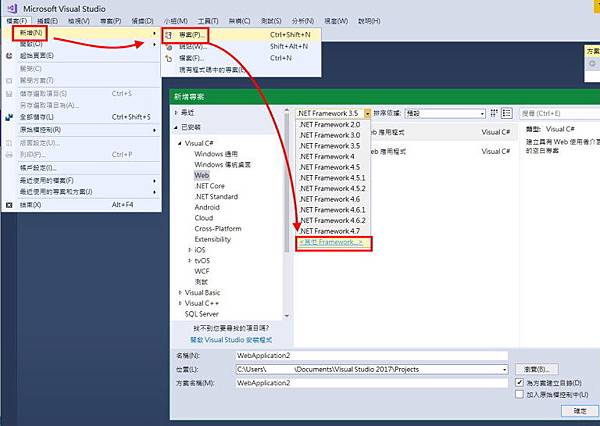
Task: Select the Android category
Action: [x=207, y=207]
